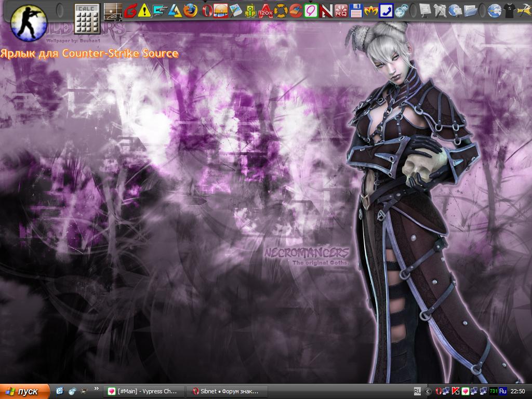
Task: Open the yellow hammer tools dock icon
Action: 524,11
